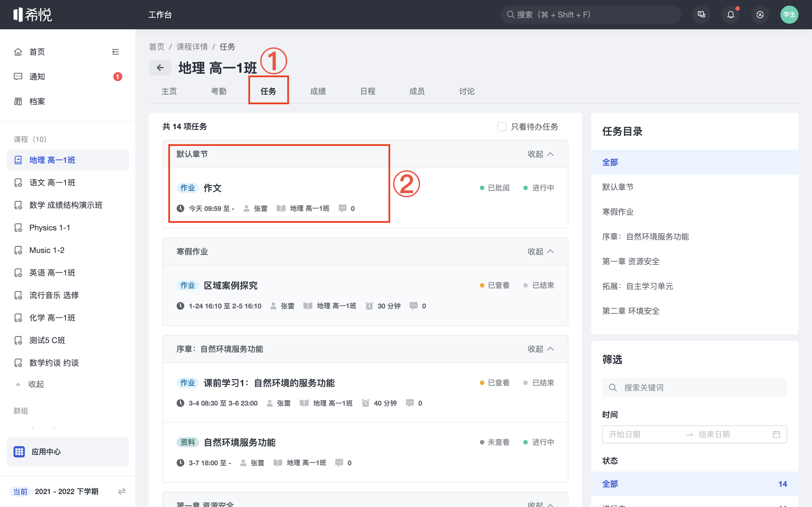The height and width of the screenshot is (507, 812).
Task: Open the 区域案例探究 assignment
Action: (231, 285)
